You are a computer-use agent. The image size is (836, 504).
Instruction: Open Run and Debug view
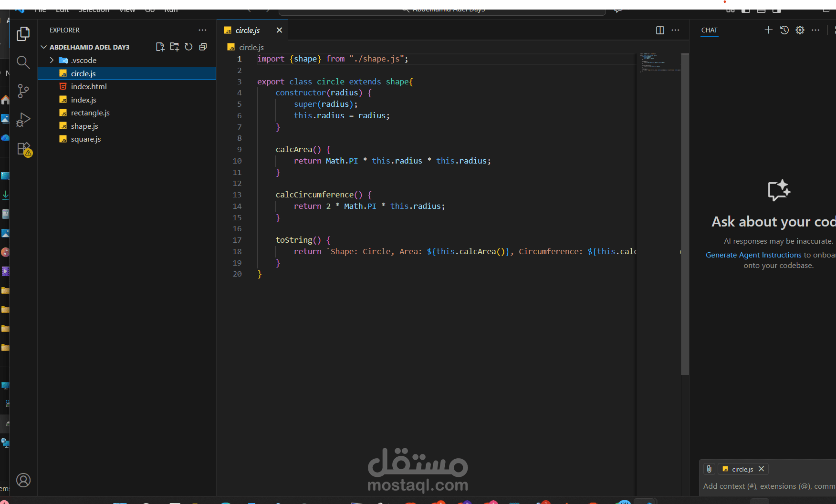pos(23,120)
